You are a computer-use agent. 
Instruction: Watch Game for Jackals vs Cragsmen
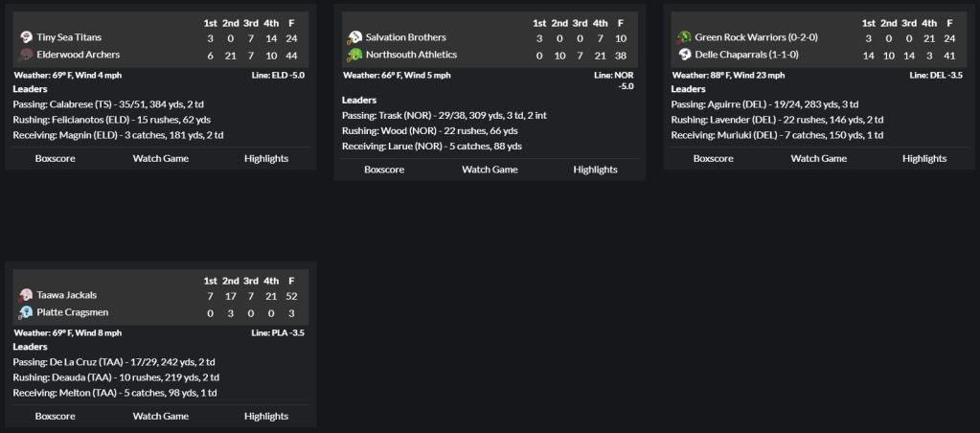click(x=161, y=416)
